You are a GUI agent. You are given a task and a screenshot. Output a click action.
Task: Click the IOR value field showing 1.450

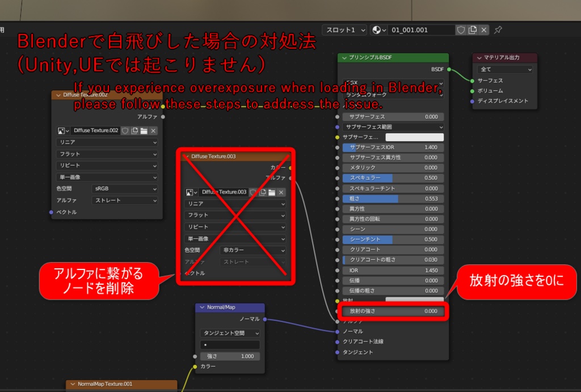pos(393,271)
